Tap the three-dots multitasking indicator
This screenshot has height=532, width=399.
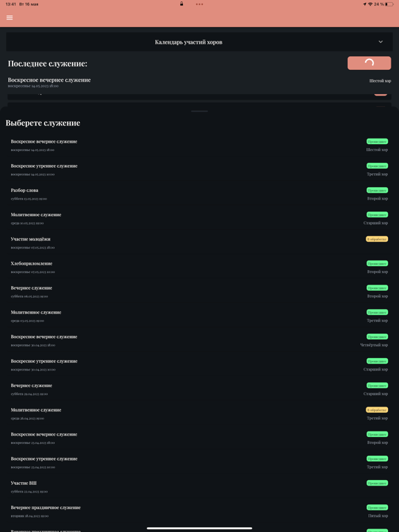[x=199, y=4]
